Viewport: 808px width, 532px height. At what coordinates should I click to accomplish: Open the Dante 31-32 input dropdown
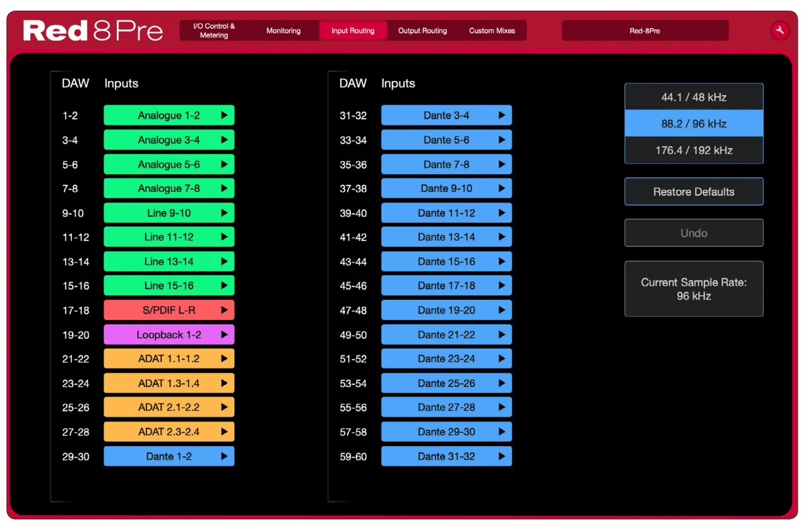[x=446, y=456]
